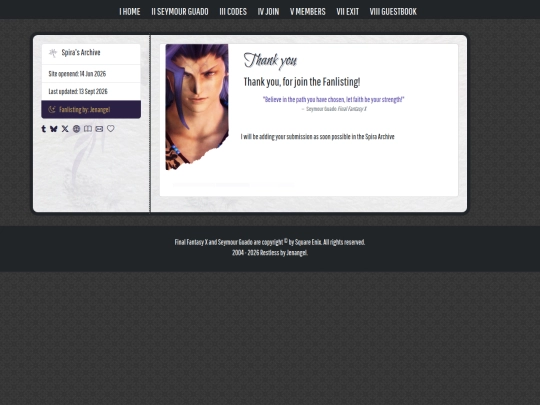Click the heart icon
Image resolution: width=540 pixels, height=405 pixels.
tap(111, 128)
